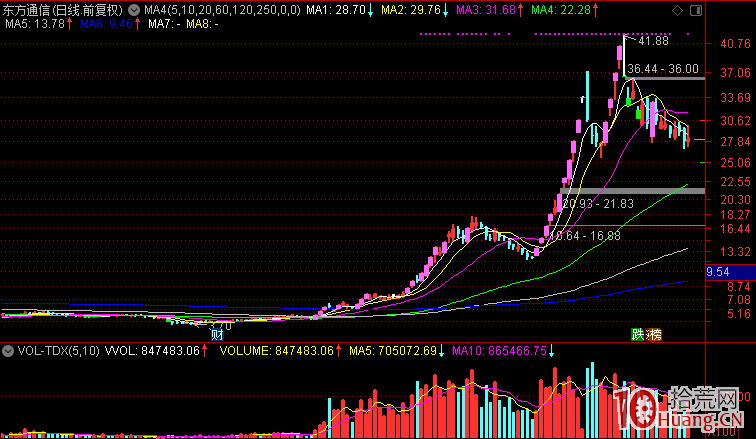Click the diamond marker icon at top right
Screen dimensions: 756x439
click(x=677, y=11)
